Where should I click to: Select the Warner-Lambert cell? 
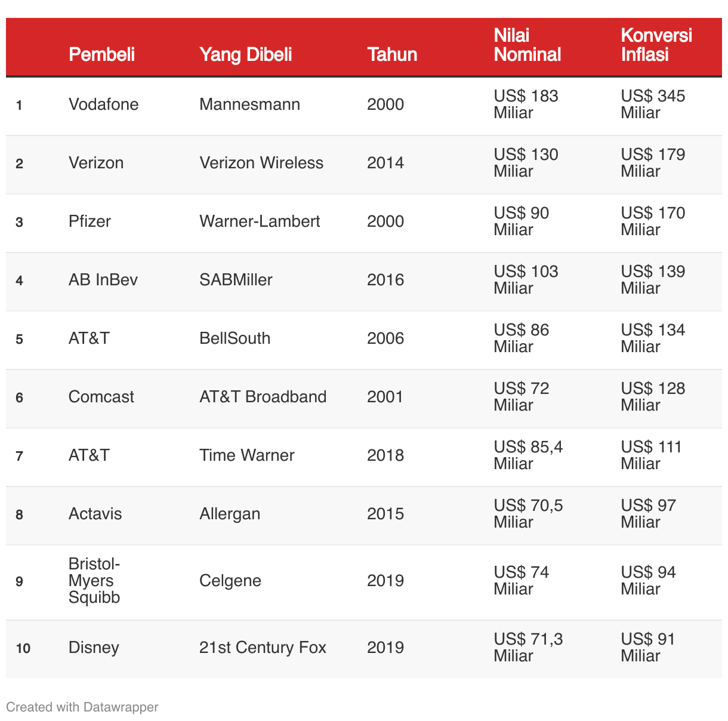coord(260,221)
